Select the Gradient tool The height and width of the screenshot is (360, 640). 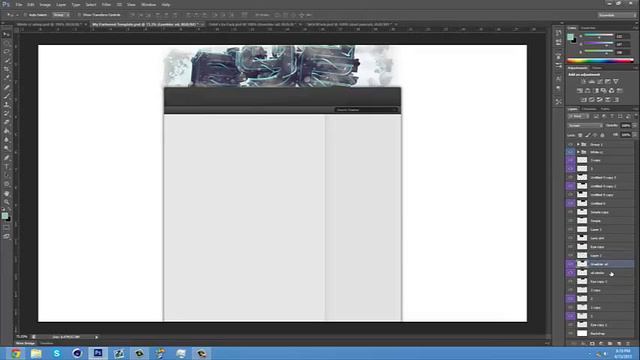7,131
